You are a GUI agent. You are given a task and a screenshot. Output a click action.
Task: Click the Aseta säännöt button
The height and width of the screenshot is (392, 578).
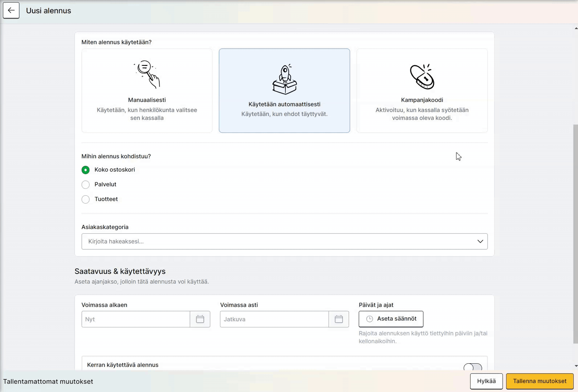pos(391,319)
